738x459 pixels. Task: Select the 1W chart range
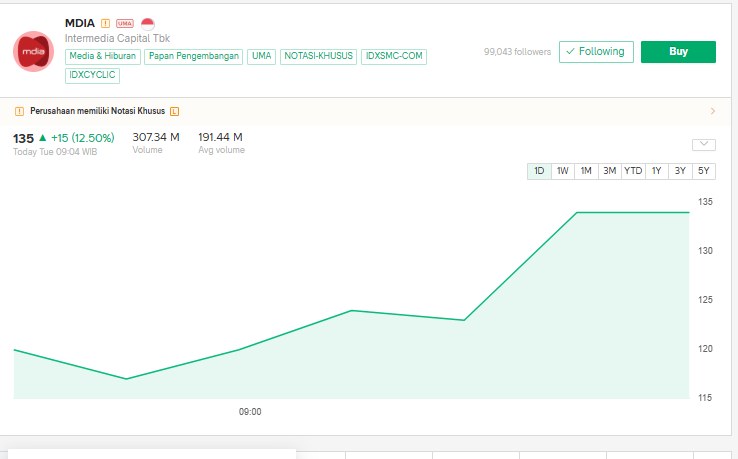(x=563, y=171)
